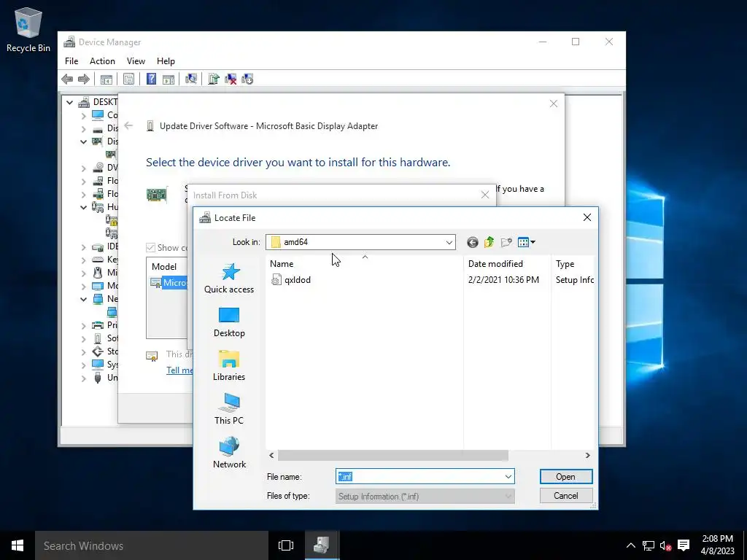The height and width of the screenshot is (560, 747).
Task: Show hidden tray icons chevron
Action: point(631,545)
